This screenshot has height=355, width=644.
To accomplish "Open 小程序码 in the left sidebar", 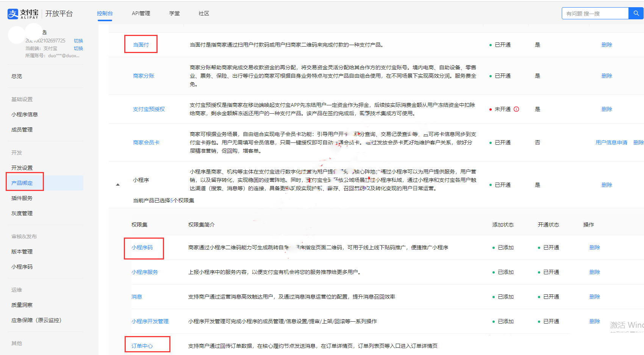I will [x=22, y=267].
